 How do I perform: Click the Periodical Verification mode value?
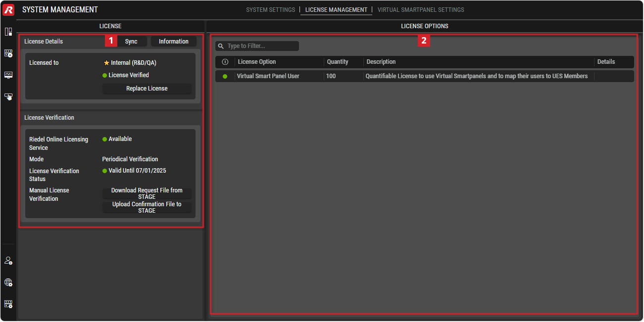click(x=130, y=159)
